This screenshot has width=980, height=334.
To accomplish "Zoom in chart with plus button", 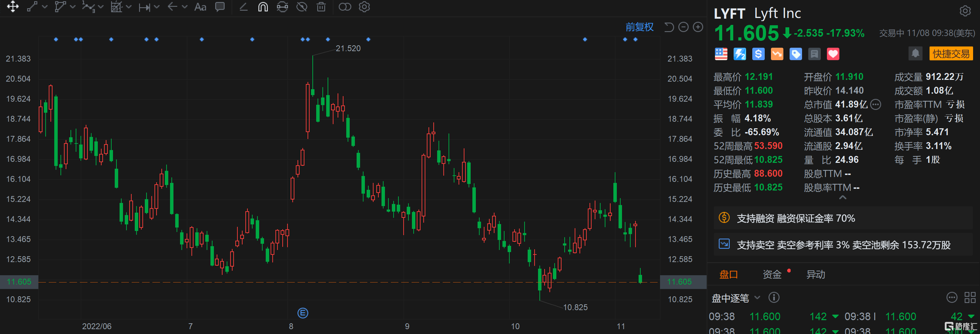I will (x=698, y=27).
